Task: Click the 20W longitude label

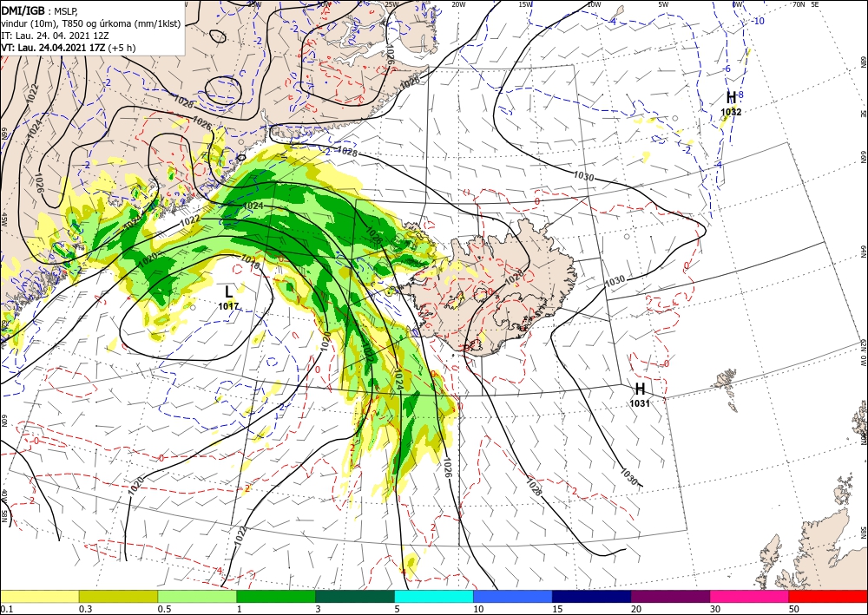Action: 458,4
